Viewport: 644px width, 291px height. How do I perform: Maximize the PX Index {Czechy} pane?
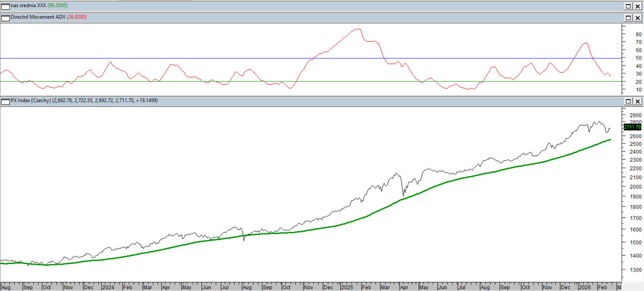click(628, 101)
